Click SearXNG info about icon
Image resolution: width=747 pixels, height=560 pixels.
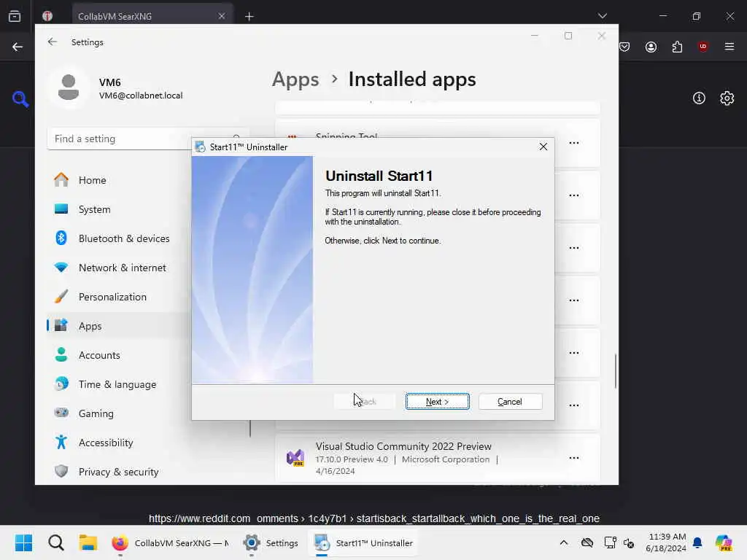[699, 98]
